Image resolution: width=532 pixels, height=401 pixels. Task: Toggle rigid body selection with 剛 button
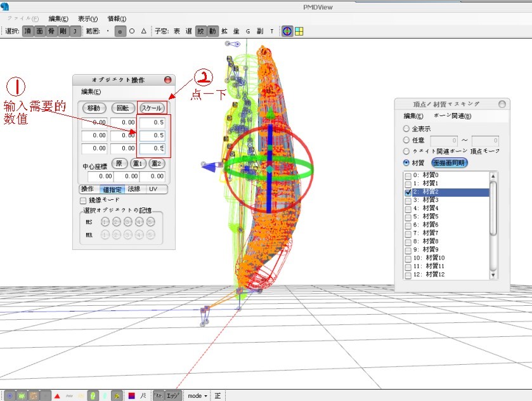tap(63, 31)
